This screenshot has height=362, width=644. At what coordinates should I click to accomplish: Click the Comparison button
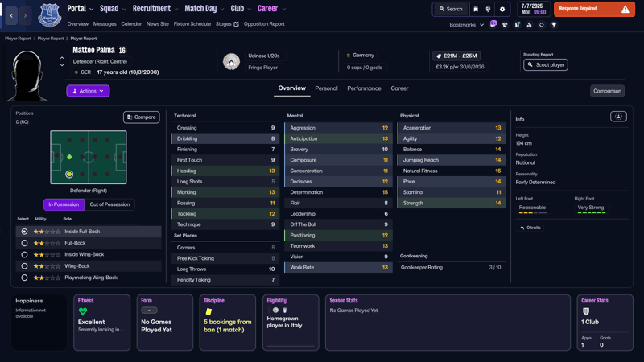[607, 91]
